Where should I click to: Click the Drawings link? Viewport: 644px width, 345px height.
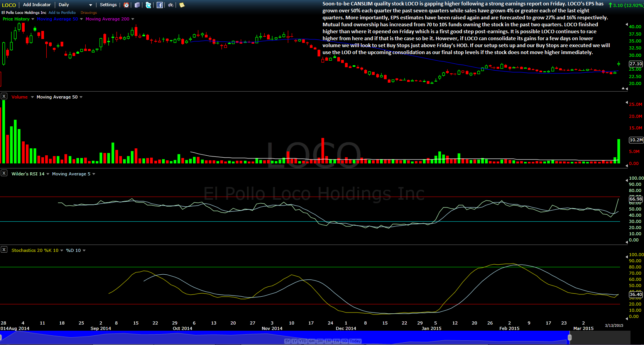point(89,13)
